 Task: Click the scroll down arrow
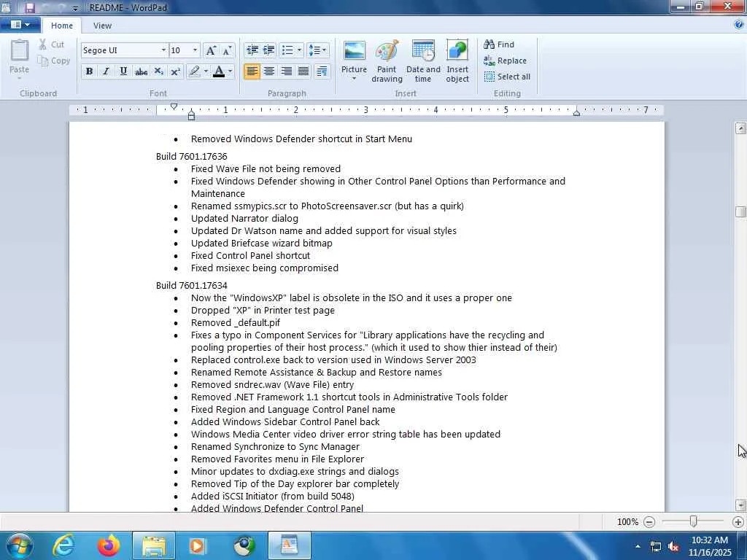pos(740,505)
